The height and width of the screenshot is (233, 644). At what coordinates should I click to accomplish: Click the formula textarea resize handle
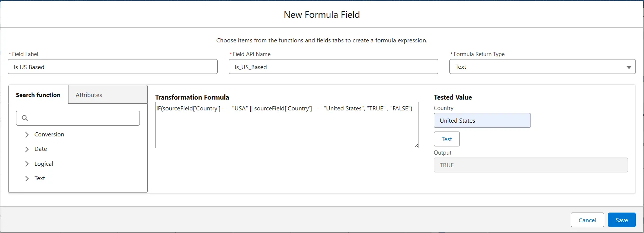(x=416, y=146)
